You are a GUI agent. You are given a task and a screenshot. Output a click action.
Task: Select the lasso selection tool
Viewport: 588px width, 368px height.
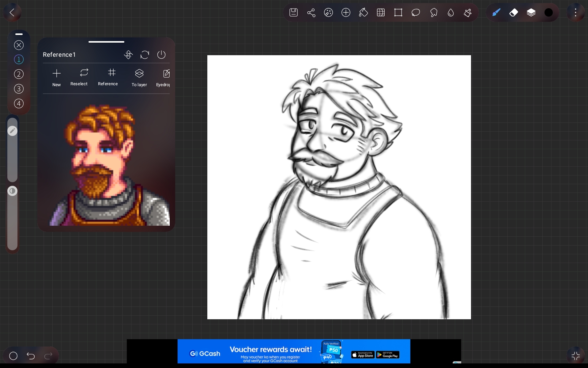pyautogui.click(x=416, y=13)
